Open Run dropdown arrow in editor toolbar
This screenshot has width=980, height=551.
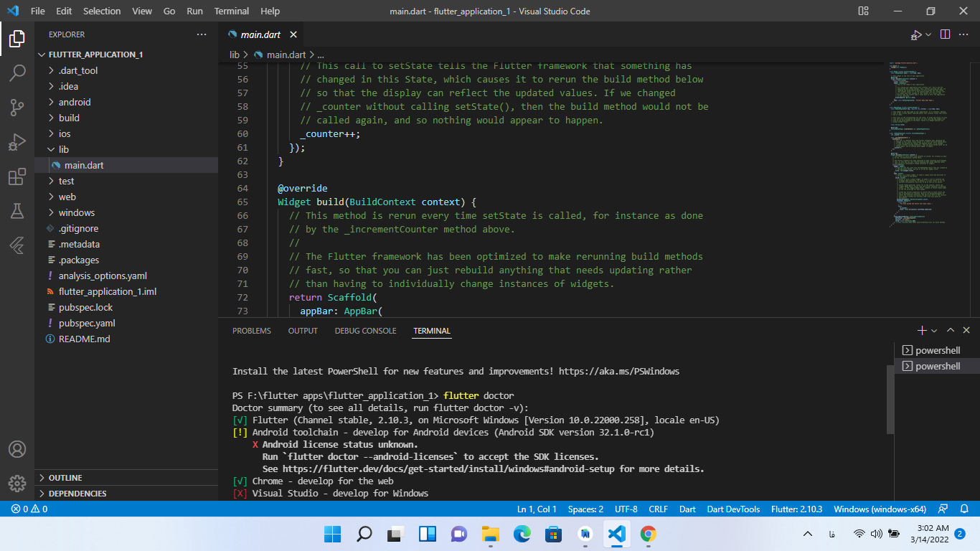(x=928, y=34)
